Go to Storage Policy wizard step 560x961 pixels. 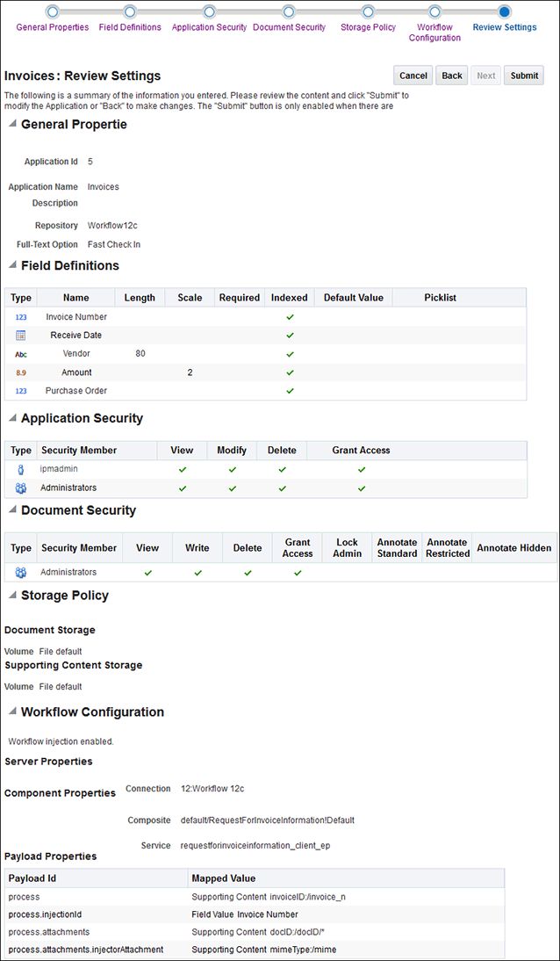tap(368, 11)
